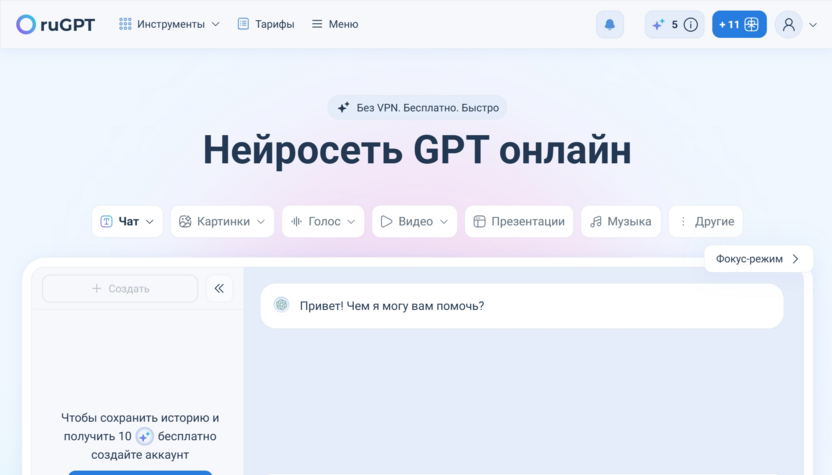This screenshot has height=475, width=832.
Task: Expand the Чат dropdown chevron
Action: tap(150, 222)
